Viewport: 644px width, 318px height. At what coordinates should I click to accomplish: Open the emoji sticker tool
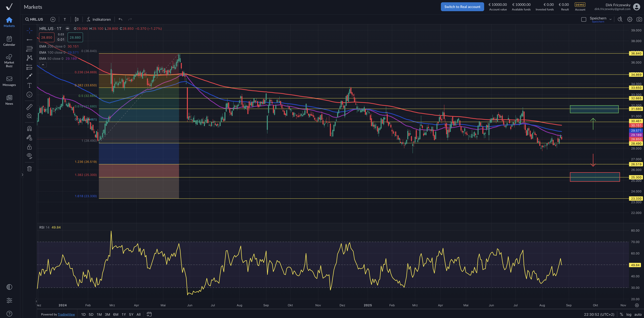point(29,95)
